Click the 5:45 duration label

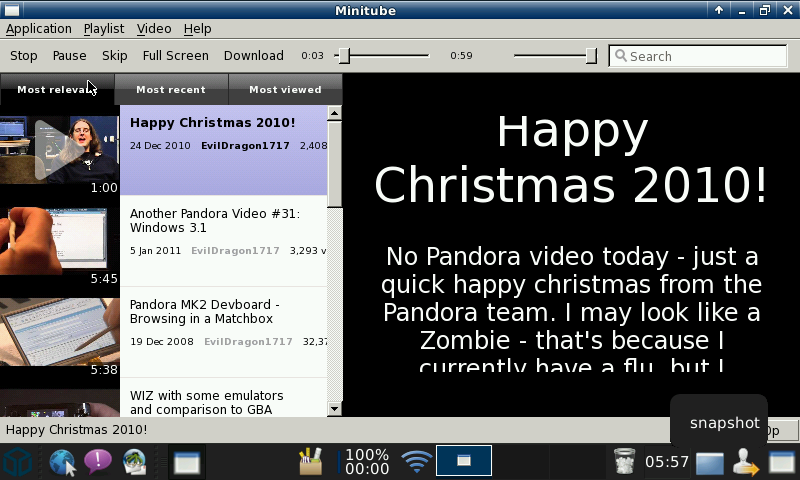click(x=104, y=279)
